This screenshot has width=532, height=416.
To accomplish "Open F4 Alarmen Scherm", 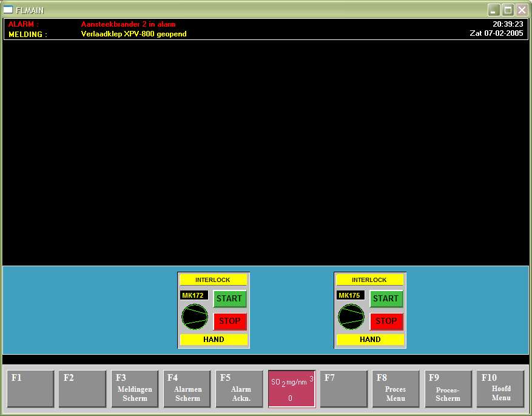I will pyautogui.click(x=187, y=389).
